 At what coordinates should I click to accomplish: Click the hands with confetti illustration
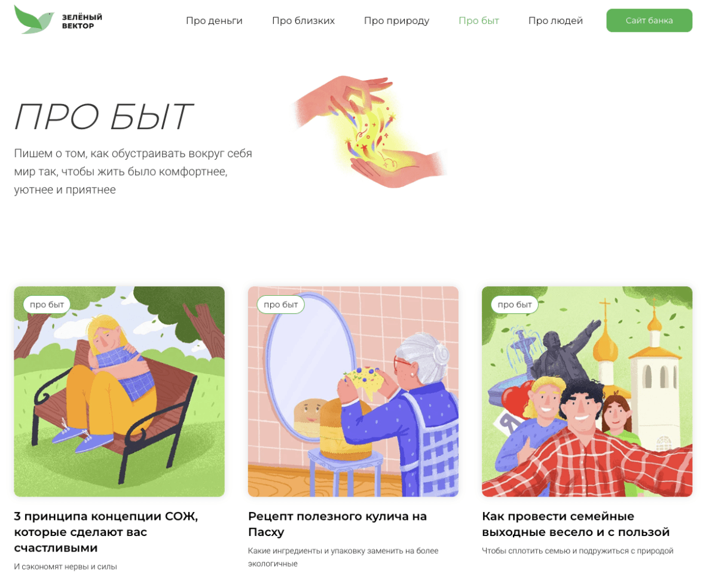pyautogui.click(x=369, y=131)
